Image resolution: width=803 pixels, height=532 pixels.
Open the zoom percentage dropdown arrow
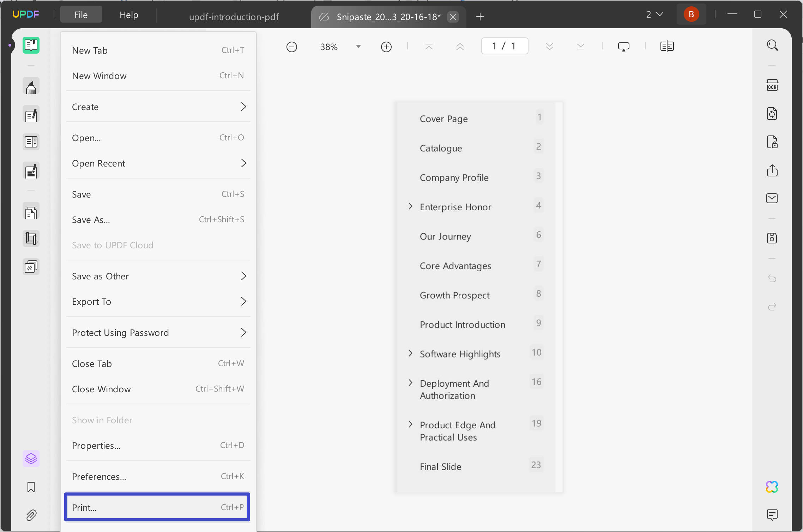click(x=358, y=47)
